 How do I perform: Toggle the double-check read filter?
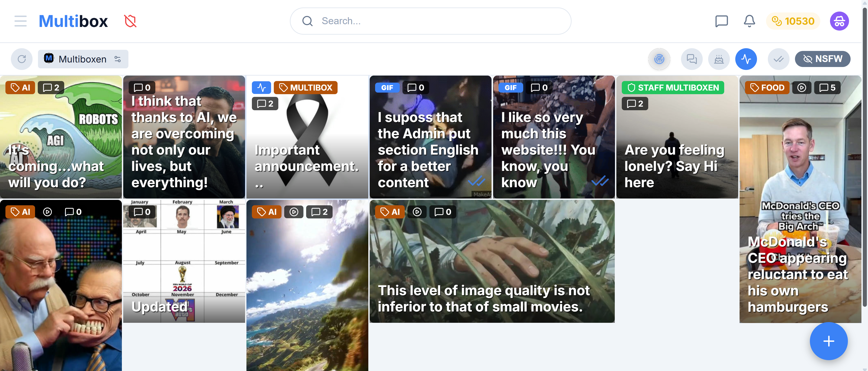pyautogui.click(x=778, y=59)
